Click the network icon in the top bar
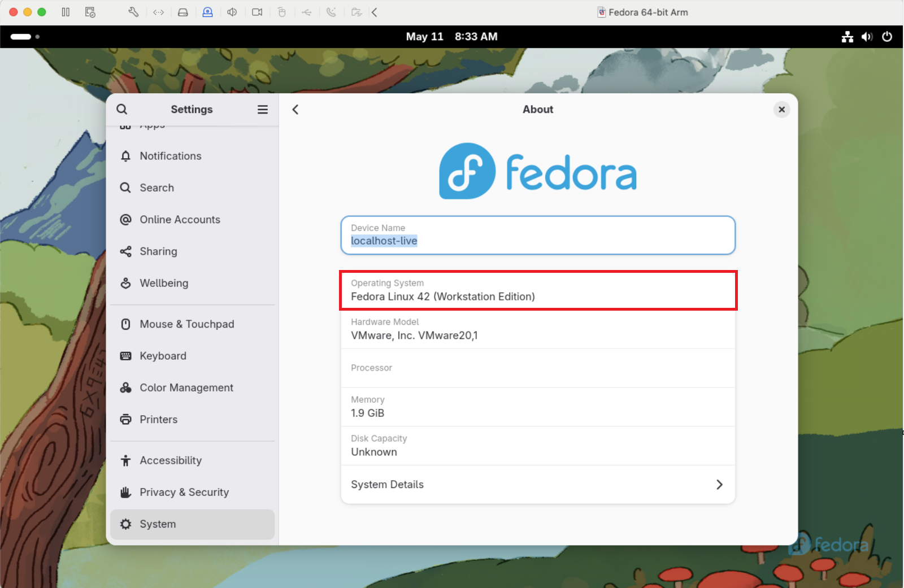 pos(847,37)
